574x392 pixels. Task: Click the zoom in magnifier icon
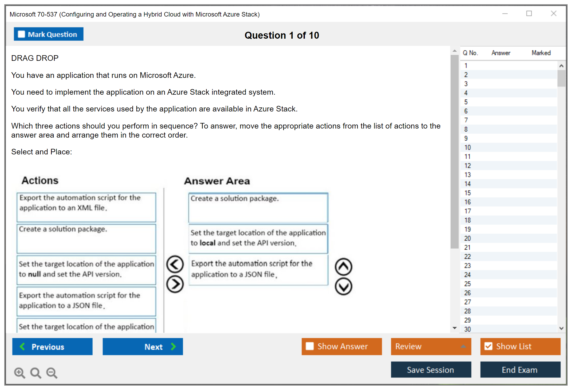click(19, 373)
